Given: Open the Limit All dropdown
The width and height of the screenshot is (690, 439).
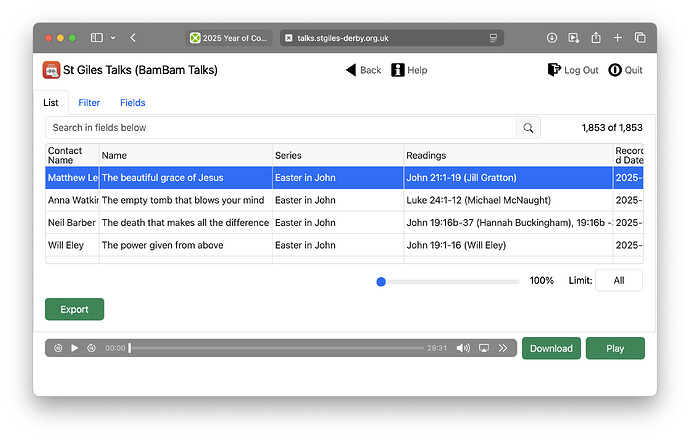Looking at the screenshot, I should [619, 280].
